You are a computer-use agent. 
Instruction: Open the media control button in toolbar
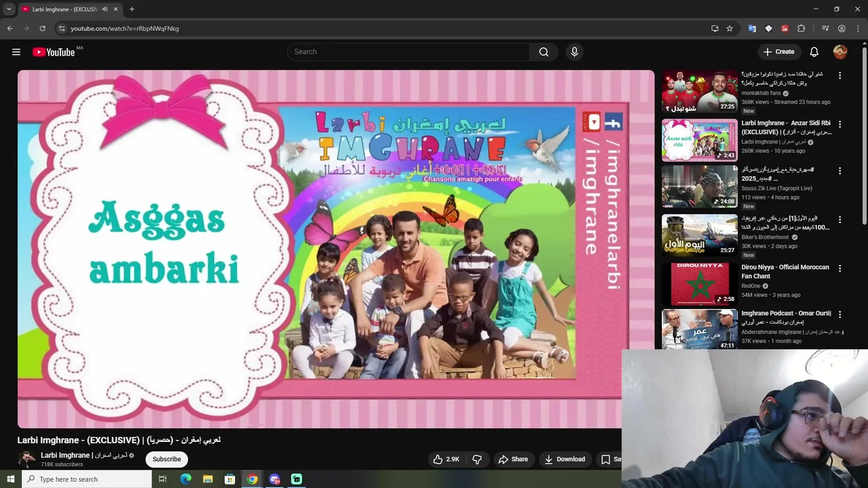point(825,28)
